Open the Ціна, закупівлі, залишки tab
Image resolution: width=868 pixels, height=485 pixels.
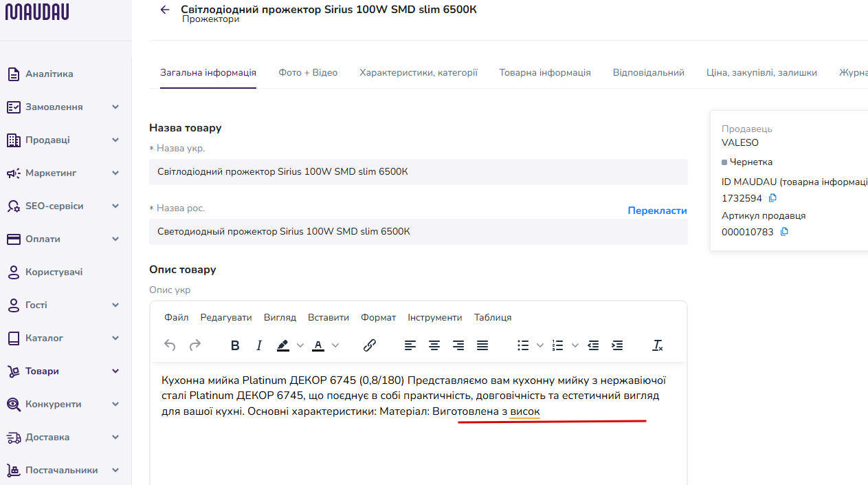tap(761, 72)
